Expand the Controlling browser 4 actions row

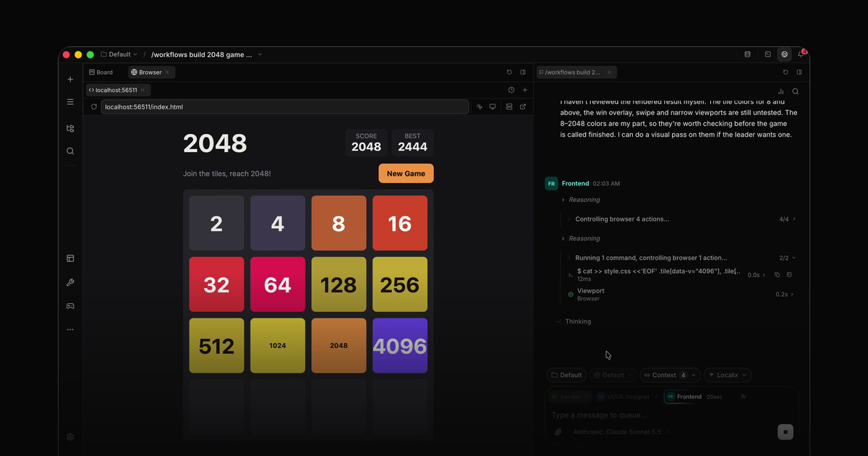click(681, 219)
